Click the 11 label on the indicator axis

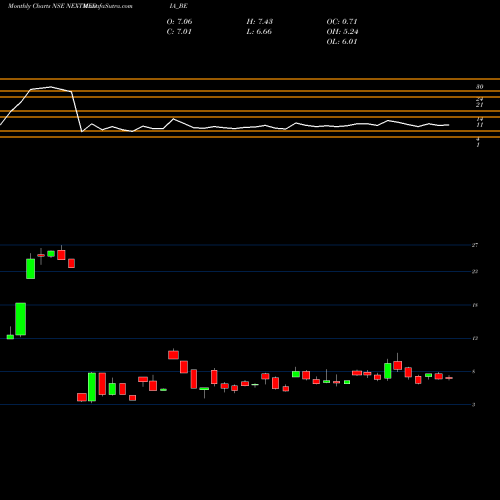(x=479, y=125)
